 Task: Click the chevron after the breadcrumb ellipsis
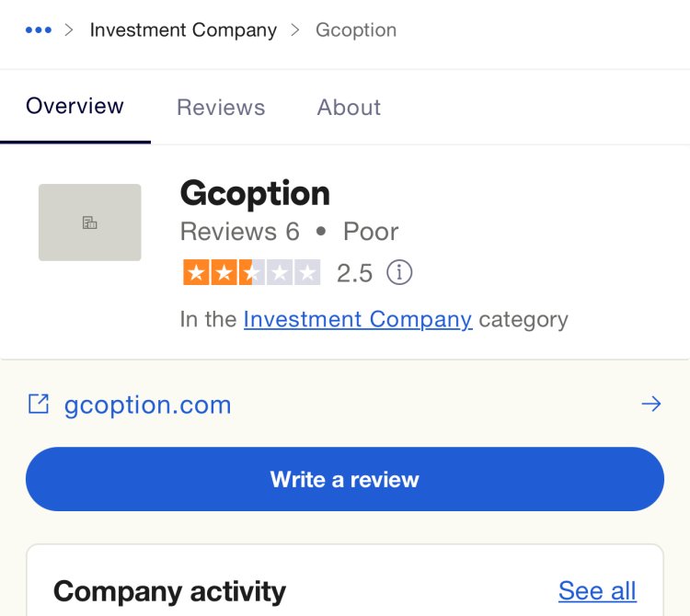click(69, 30)
